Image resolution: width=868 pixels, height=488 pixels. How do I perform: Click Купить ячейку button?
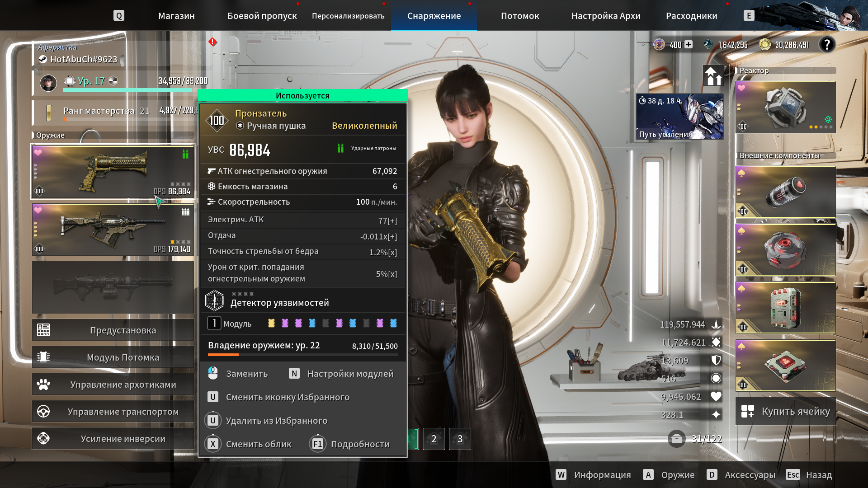[786, 411]
